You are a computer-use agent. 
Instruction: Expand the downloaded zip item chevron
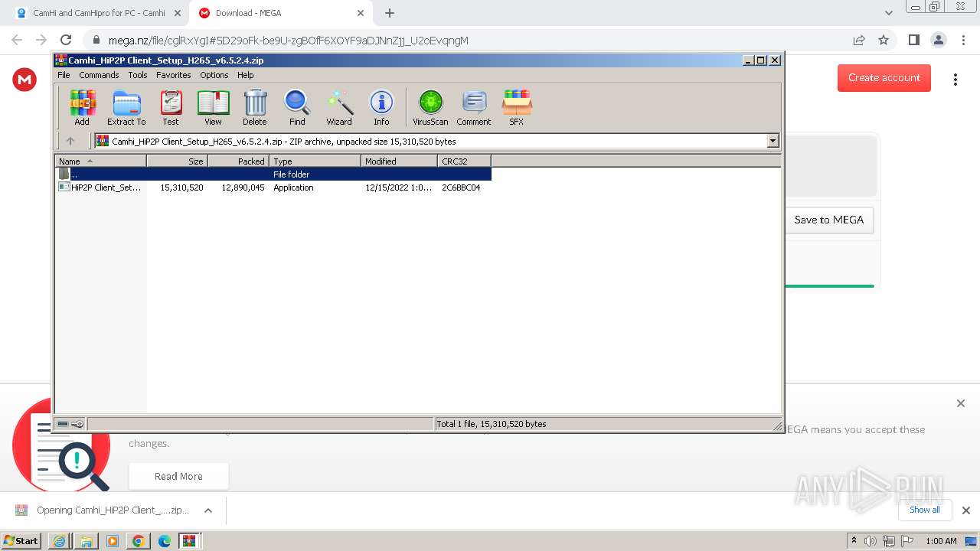point(207,510)
